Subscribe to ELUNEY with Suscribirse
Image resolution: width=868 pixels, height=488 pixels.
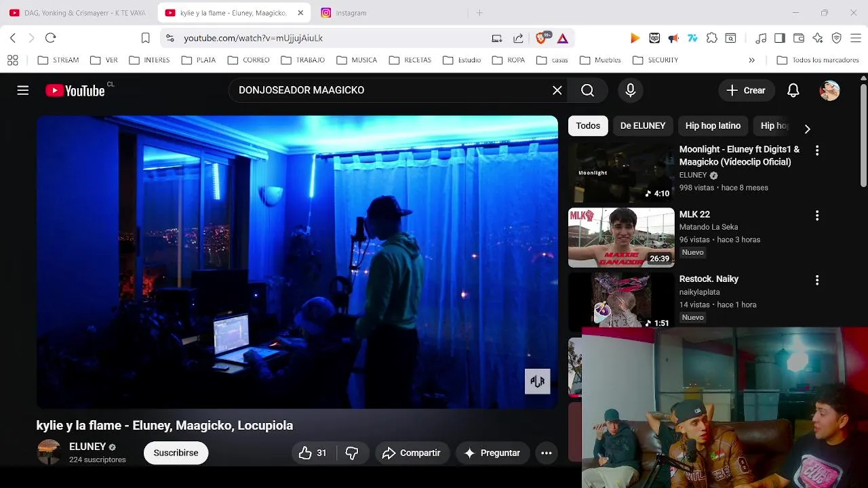tap(176, 453)
